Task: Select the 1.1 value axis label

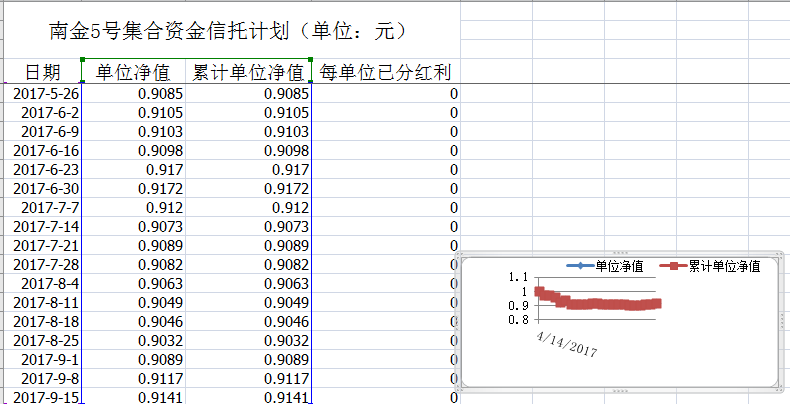Action: click(x=518, y=277)
